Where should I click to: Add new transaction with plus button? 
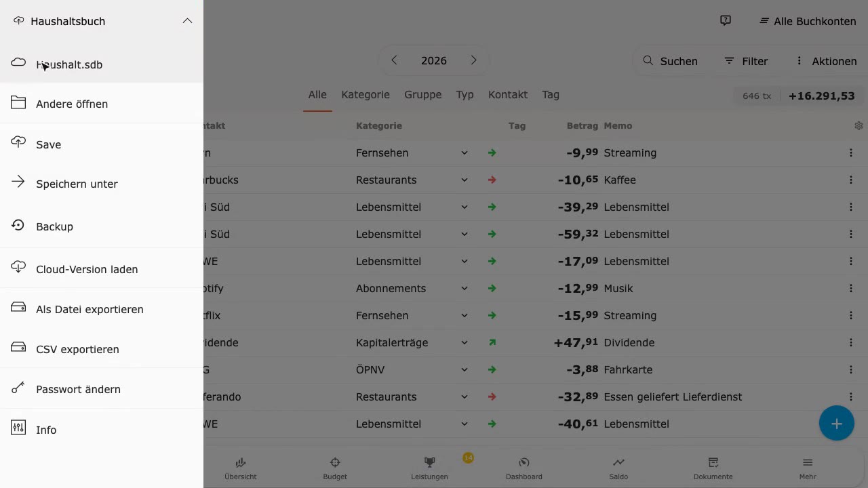tap(836, 423)
